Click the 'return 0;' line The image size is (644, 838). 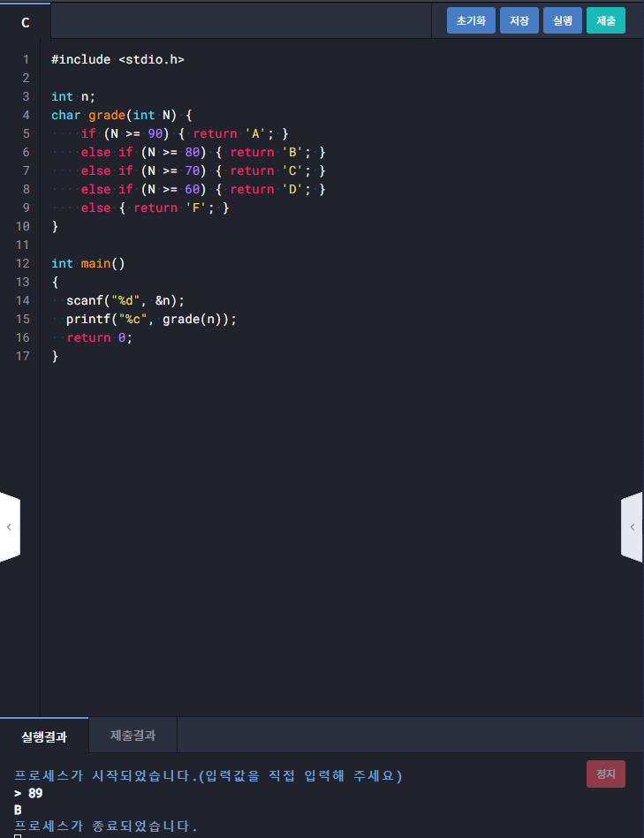pos(100,337)
